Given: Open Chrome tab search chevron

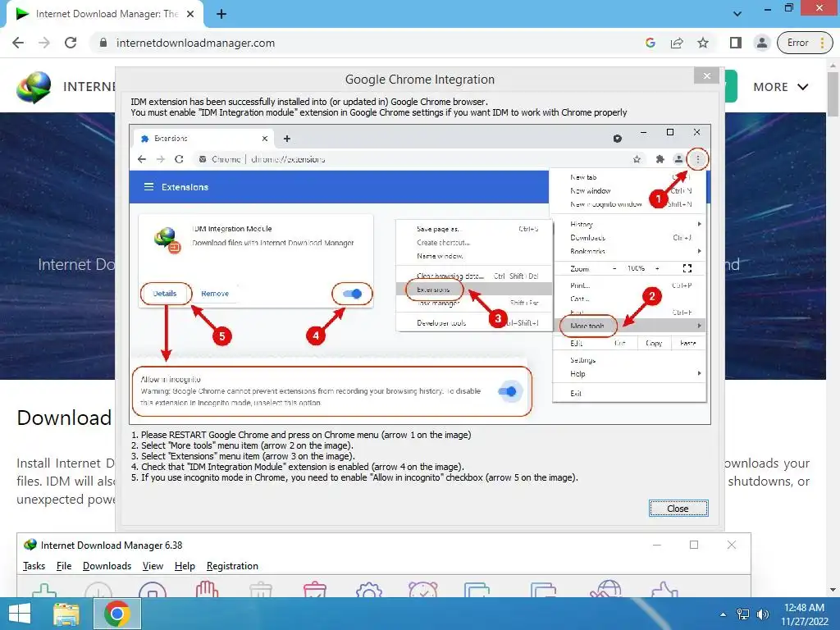Looking at the screenshot, I should pos(737,13).
